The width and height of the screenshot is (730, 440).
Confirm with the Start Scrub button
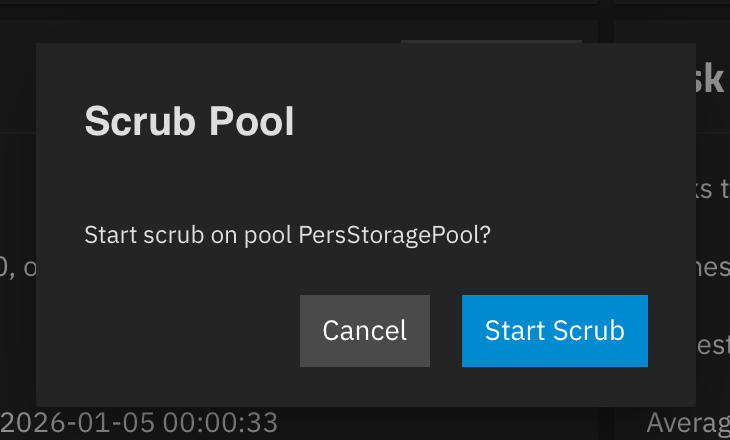click(x=554, y=331)
